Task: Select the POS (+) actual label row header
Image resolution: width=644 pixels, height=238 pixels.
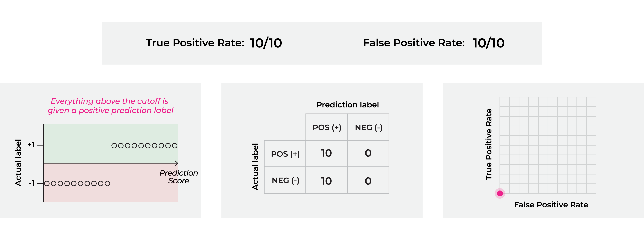Action: [x=285, y=153]
